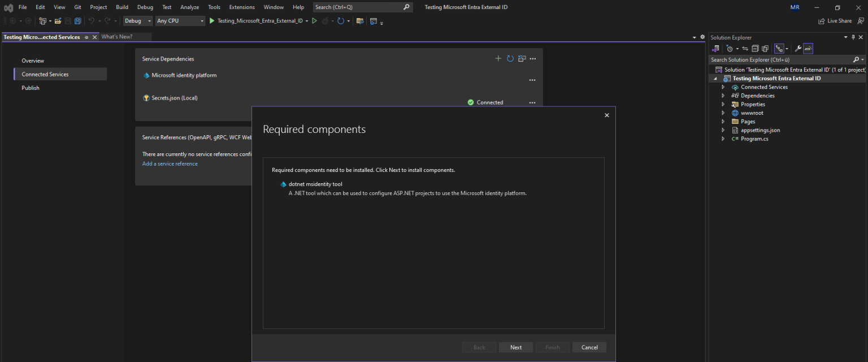Open Properties via the wrench icon in Solution Explorer
The width and height of the screenshot is (868, 362).
(798, 48)
